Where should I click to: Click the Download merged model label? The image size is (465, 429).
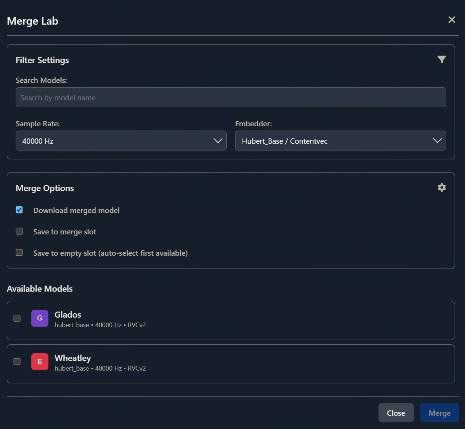coord(76,210)
